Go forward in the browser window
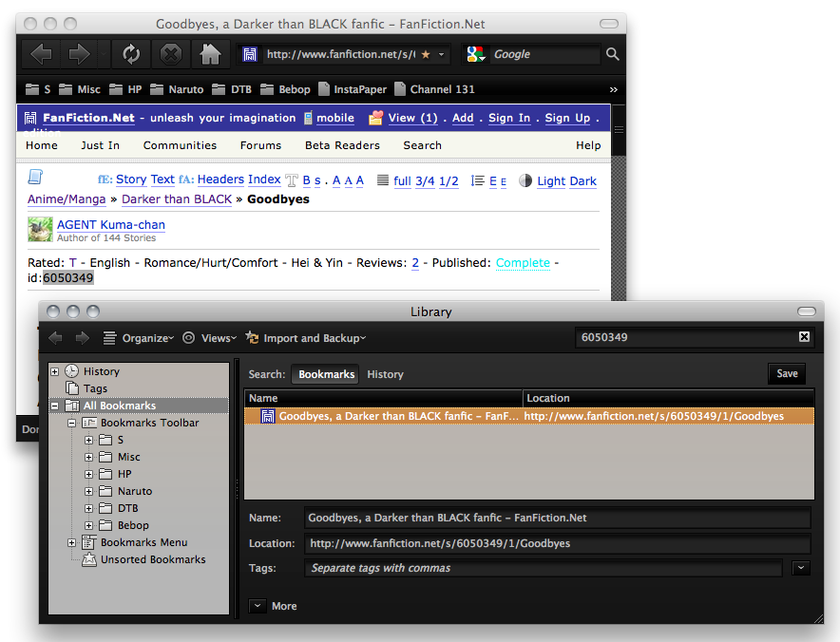 pyautogui.click(x=79, y=54)
